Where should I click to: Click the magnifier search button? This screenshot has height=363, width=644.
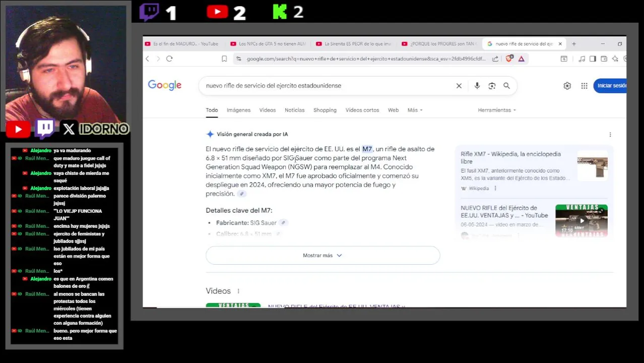pyautogui.click(x=506, y=86)
